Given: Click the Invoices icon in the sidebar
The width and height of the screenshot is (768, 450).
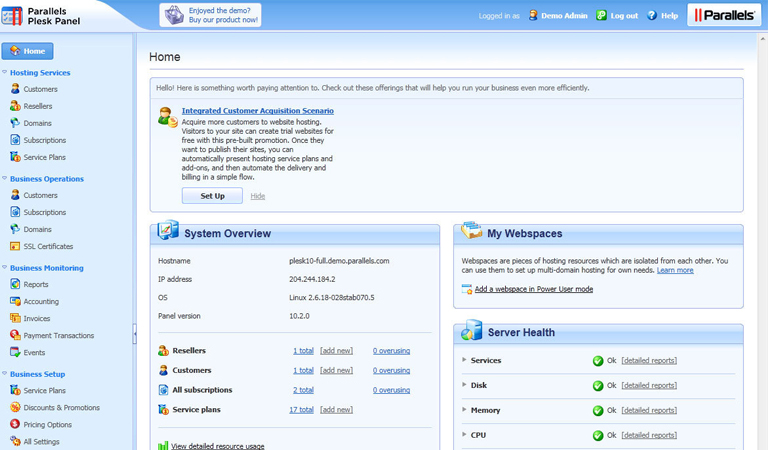Looking at the screenshot, I should click(x=15, y=318).
